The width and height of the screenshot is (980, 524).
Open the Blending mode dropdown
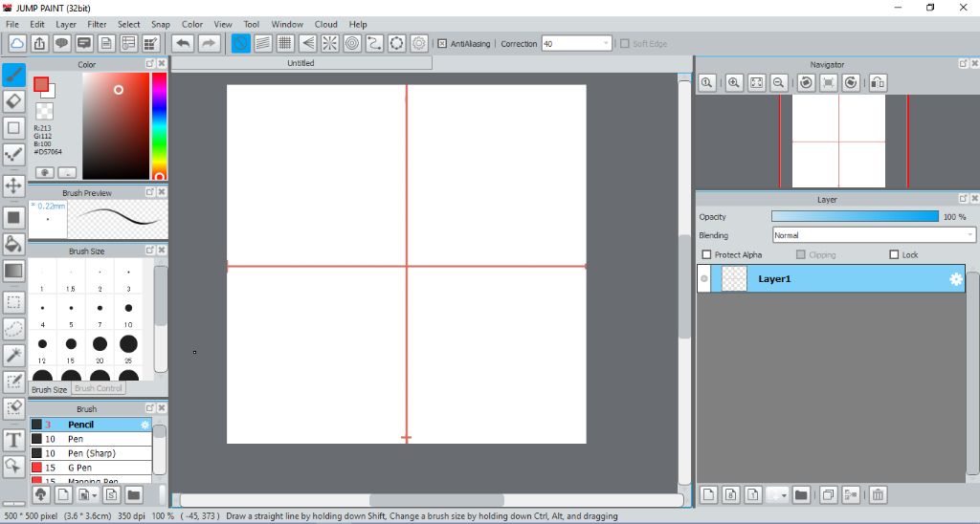(969, 235)
